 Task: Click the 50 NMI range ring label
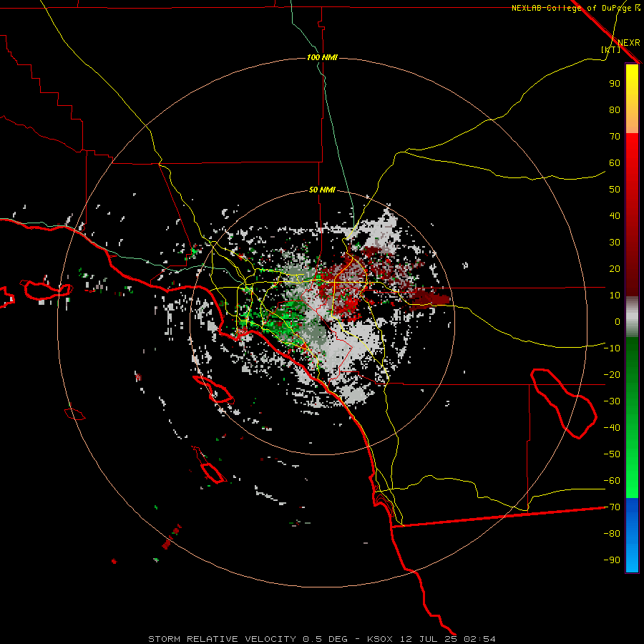tap(322, 190)
